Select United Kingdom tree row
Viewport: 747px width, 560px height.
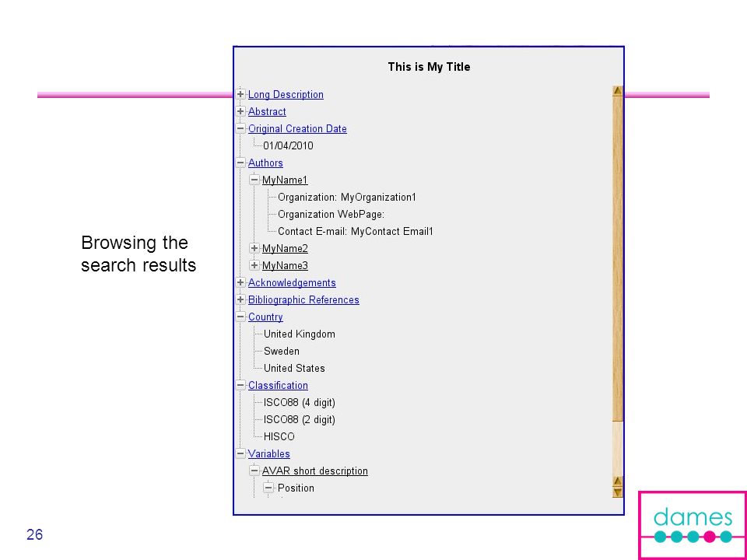point(299,334)
